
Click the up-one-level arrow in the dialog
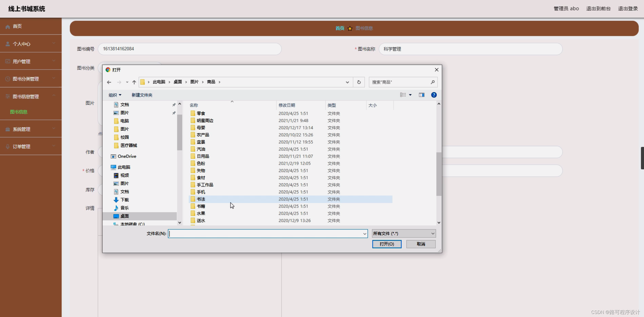[x=134, y=82]
